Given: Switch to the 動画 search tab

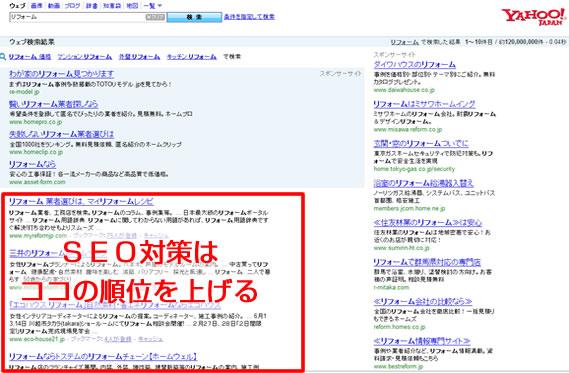Looking at the screenshot, I should [x=54, y=6].
